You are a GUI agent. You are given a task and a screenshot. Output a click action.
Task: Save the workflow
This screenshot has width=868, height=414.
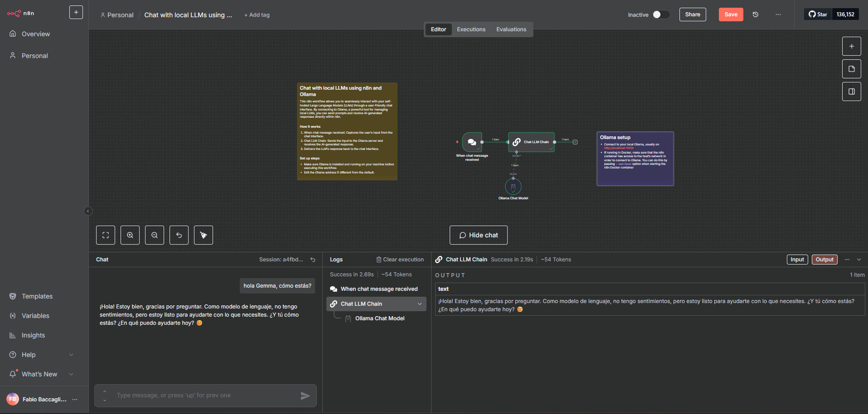pyautogui.click(x=731, y=14)
